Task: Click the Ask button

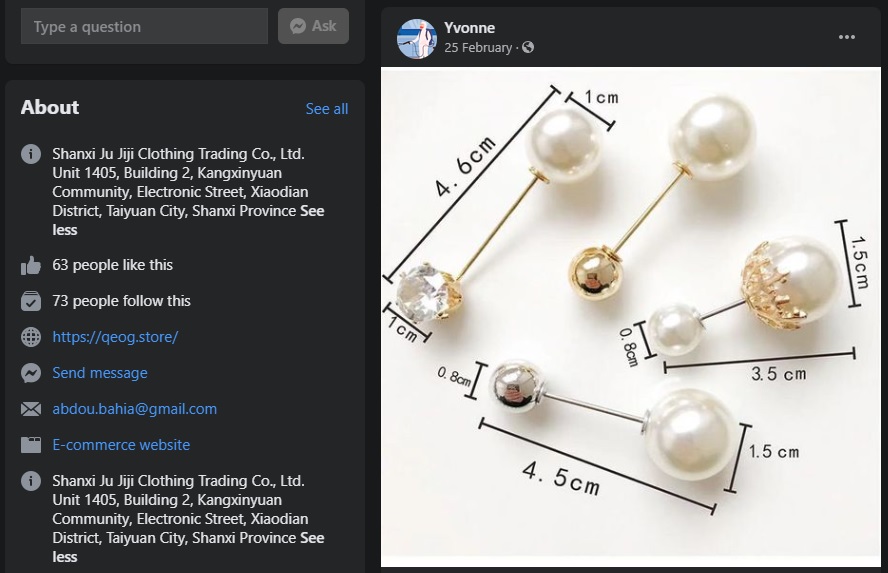Action: tap(313, 26)
